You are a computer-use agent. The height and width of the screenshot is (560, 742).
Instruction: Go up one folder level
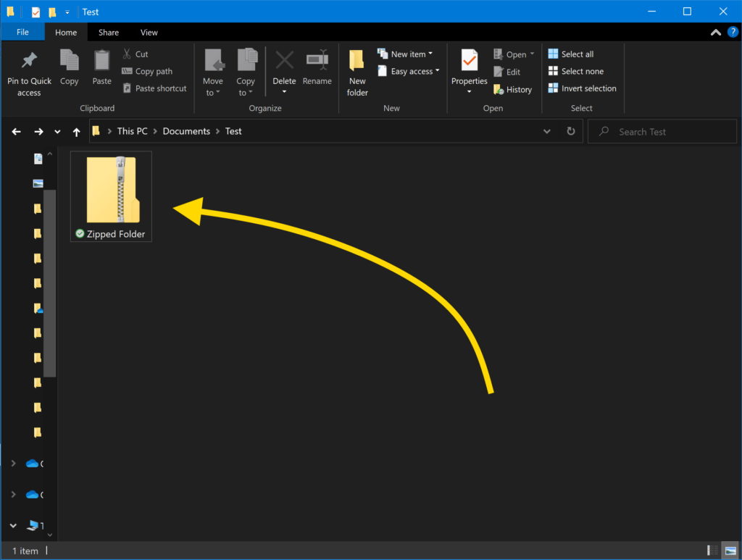coord(76,132)
